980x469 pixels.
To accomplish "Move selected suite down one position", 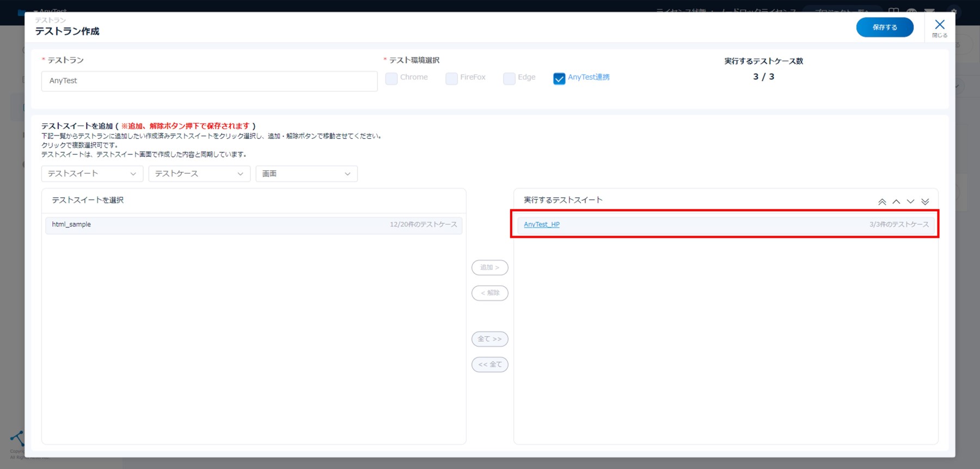I will [910, 202].
